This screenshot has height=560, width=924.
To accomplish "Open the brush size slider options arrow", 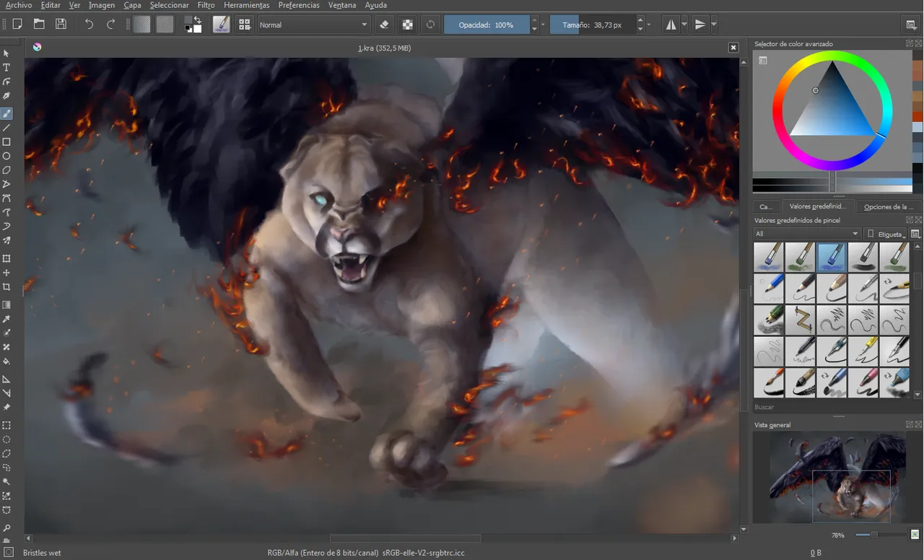I will (x=649, y=25).
